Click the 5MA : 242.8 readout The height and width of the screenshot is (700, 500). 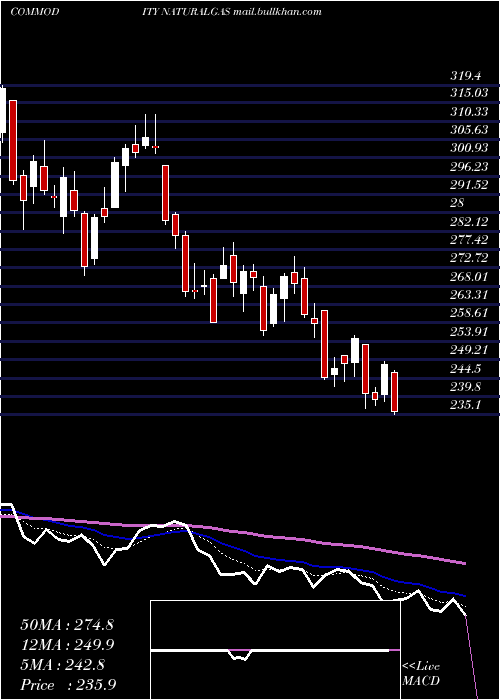click(62, 665)
